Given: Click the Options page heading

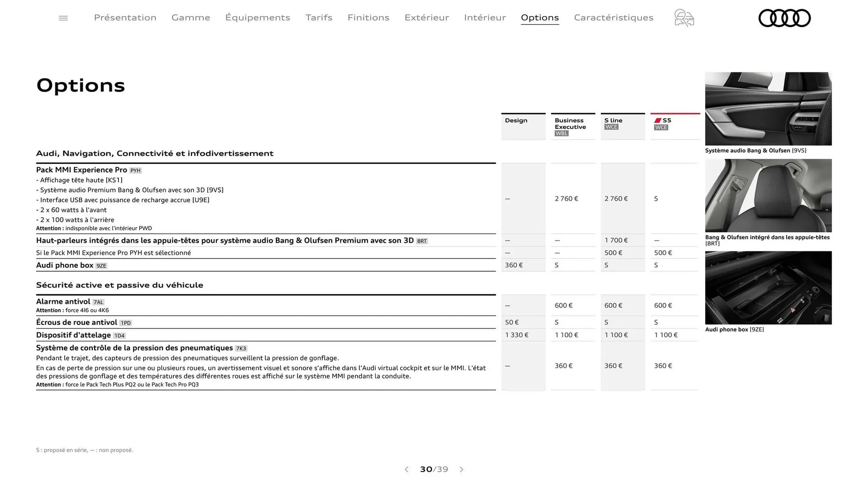Looking at the screenshot, I should pyautogui.click(x=80, y=85).
